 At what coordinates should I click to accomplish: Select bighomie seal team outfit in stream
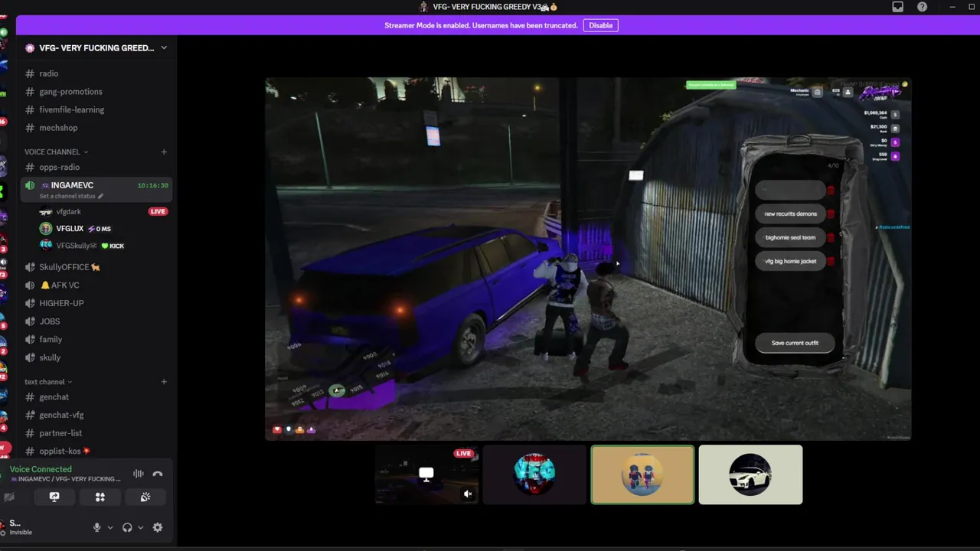click(x=790, y=237)
